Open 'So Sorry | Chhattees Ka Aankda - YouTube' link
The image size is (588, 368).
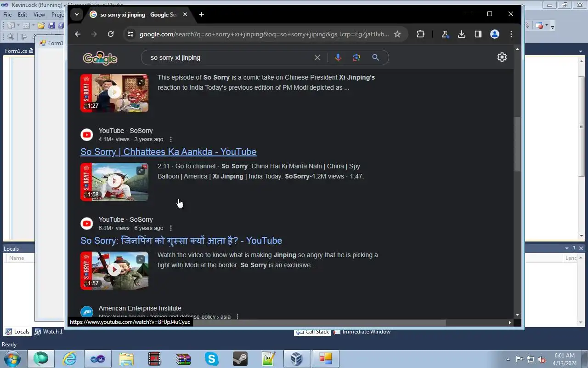click(x=168, y=152)
